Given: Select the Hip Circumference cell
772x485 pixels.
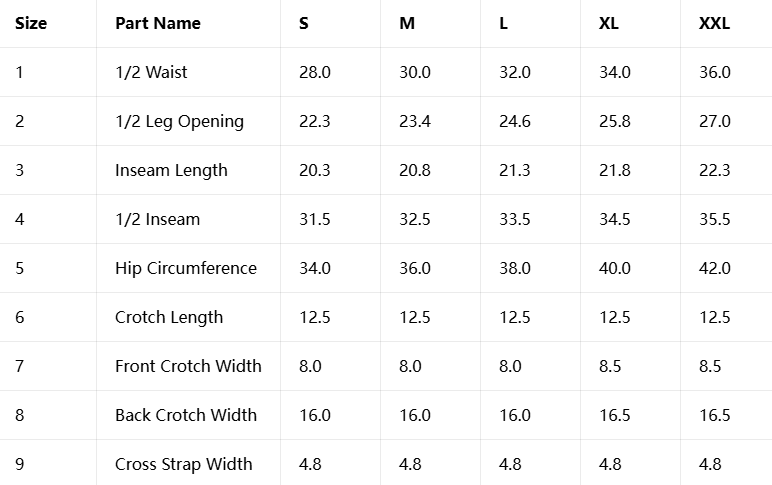Looking at the screenshot, I should pyautogui.click(x=186, y=268).
